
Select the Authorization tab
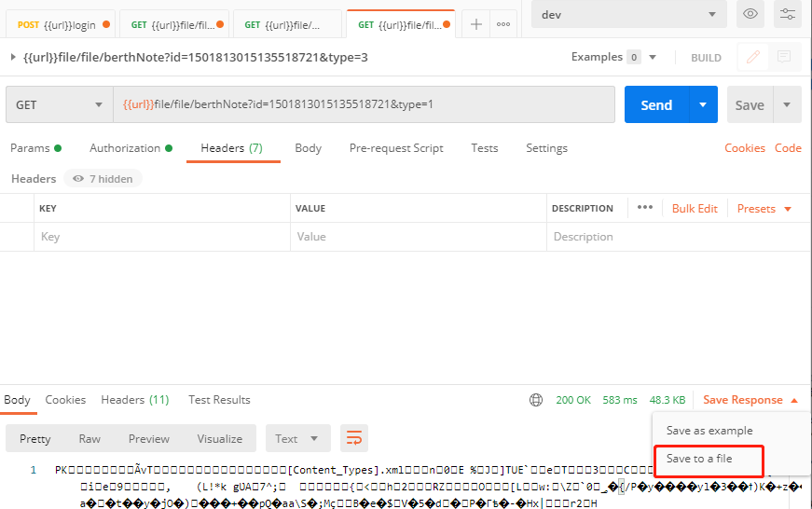coord(131,148)
